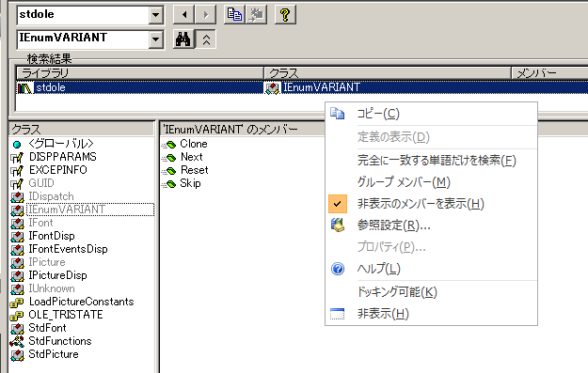Click the icon next to EXCEPINFO
The height and width of the screenshot is (373, 588).
[17, 171]
